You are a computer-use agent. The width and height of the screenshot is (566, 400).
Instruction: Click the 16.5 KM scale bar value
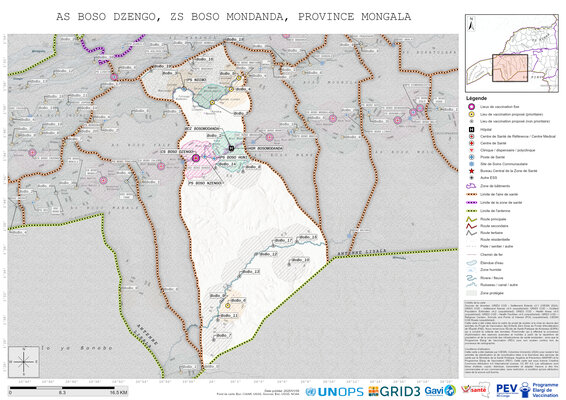[x=118, y=392]
